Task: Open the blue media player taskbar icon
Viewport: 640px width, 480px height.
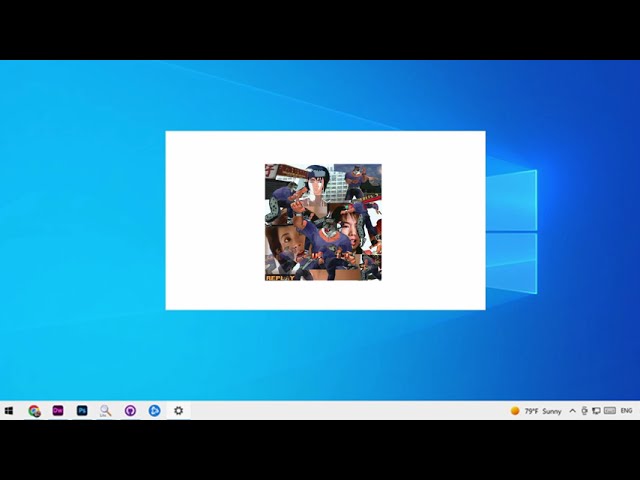Action: (154, 411)
